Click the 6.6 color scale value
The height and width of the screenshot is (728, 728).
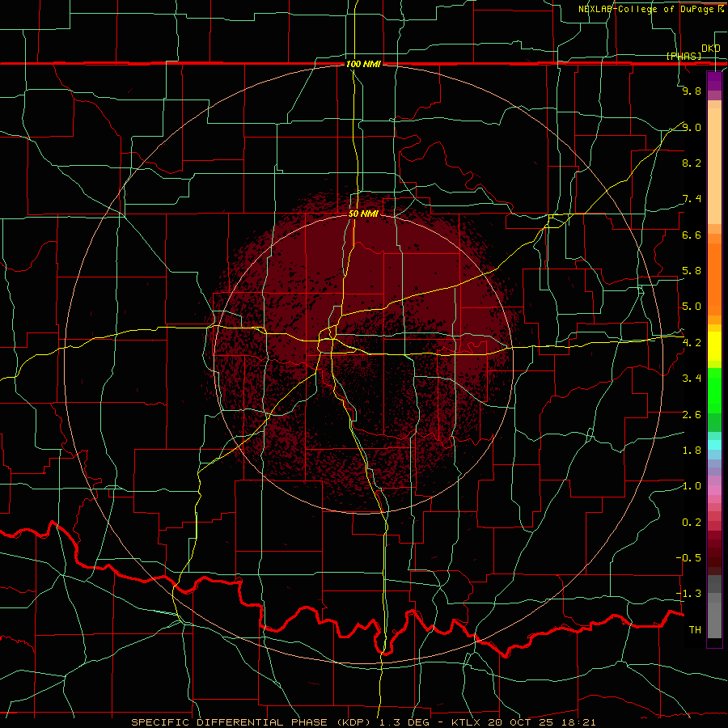(692, 235)
